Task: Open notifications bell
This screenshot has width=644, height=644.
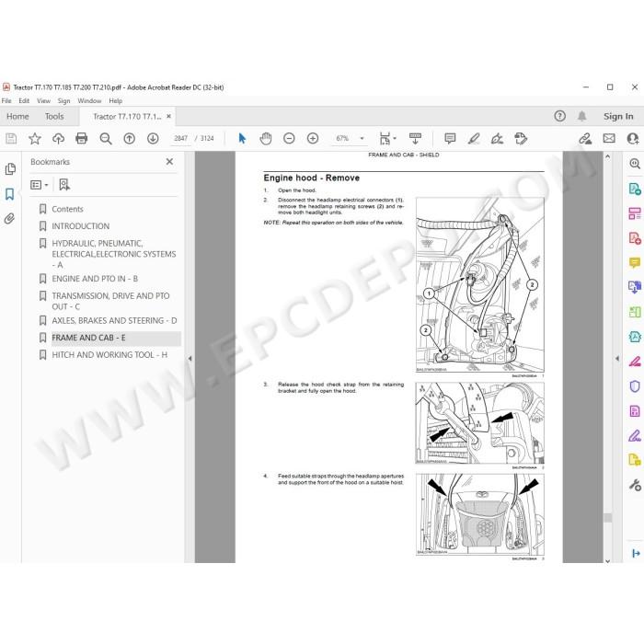Action: [582, 116]
